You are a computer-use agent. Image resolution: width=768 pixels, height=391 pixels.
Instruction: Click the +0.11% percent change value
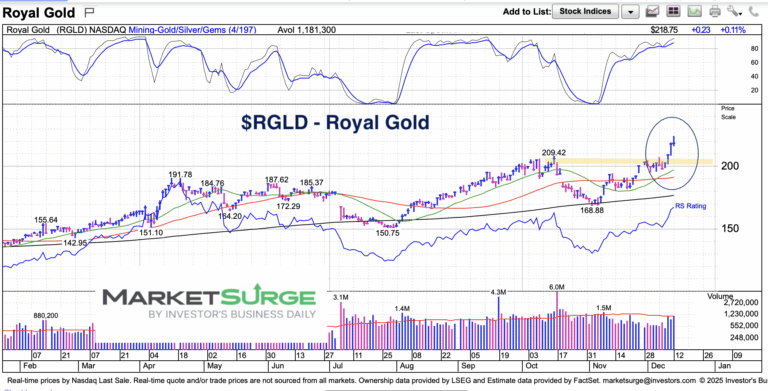(733, 30)
